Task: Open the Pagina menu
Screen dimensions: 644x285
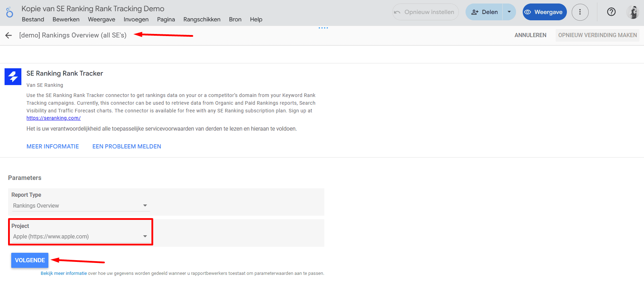Action: [x=166, y=19]
